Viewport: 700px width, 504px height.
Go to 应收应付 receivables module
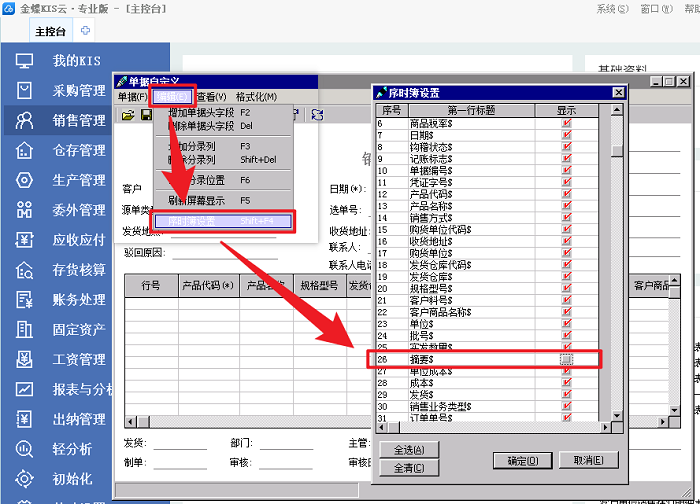click(x=78, y=241)
